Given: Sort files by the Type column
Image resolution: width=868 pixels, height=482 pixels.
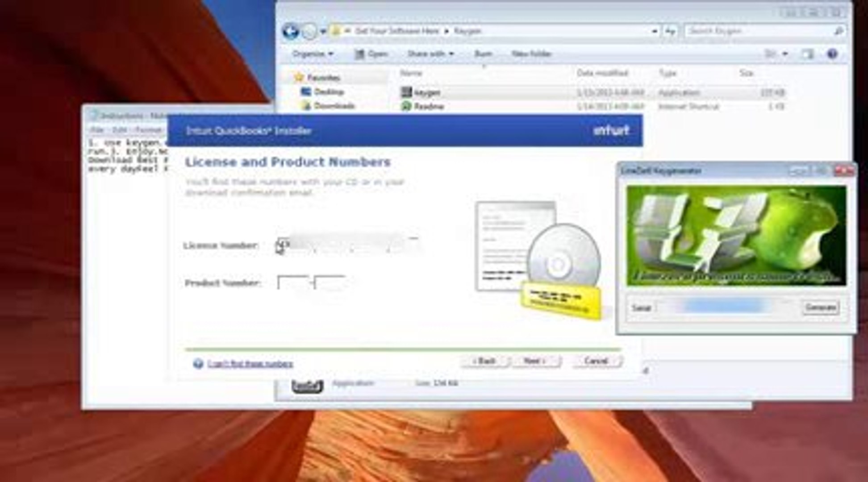Looking at the screenshot, I should point(668,73).
